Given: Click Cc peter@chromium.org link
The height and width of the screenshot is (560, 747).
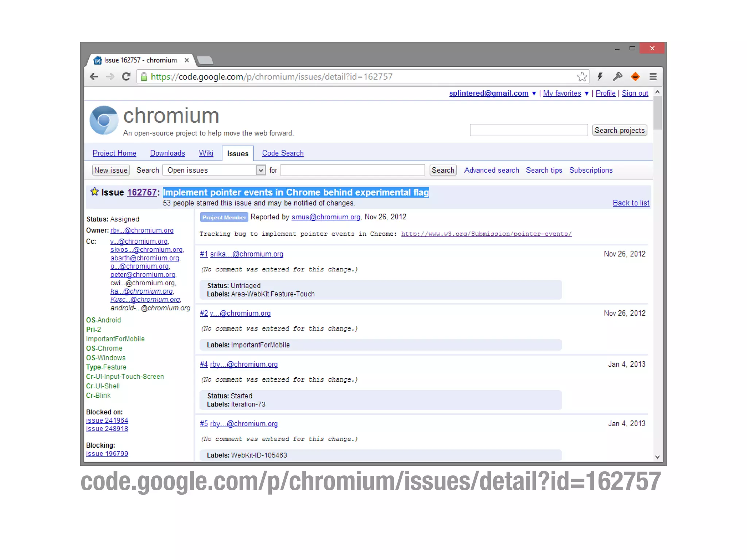Looking at the screenshot, I should click(x=143, y=275).
